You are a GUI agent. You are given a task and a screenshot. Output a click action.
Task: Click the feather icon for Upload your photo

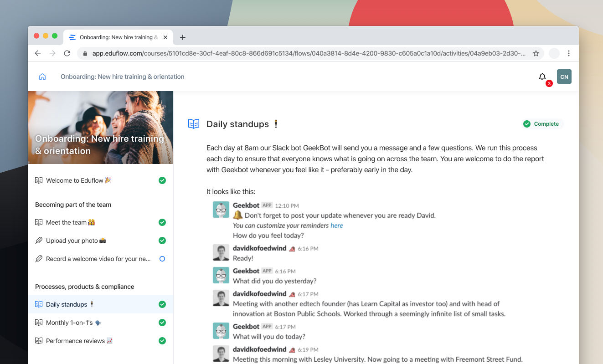click(x=39, y=241)
